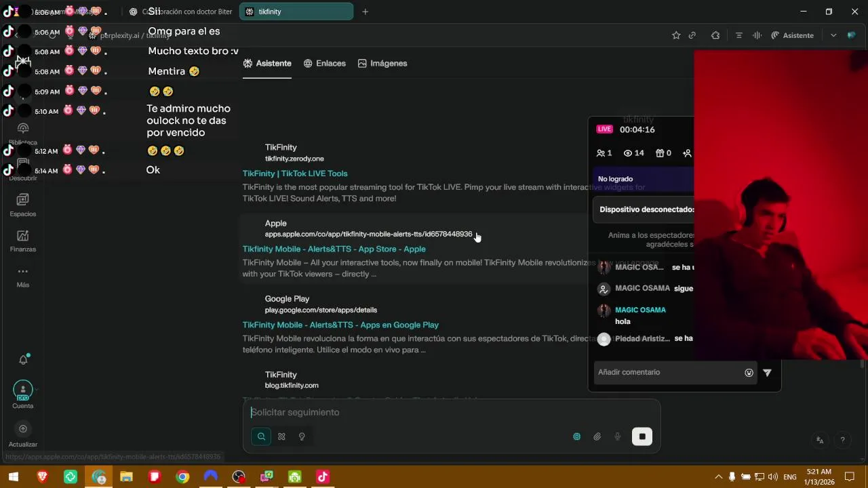
Task: Open the Cuenta account avatar
Action: click(22, 390)
